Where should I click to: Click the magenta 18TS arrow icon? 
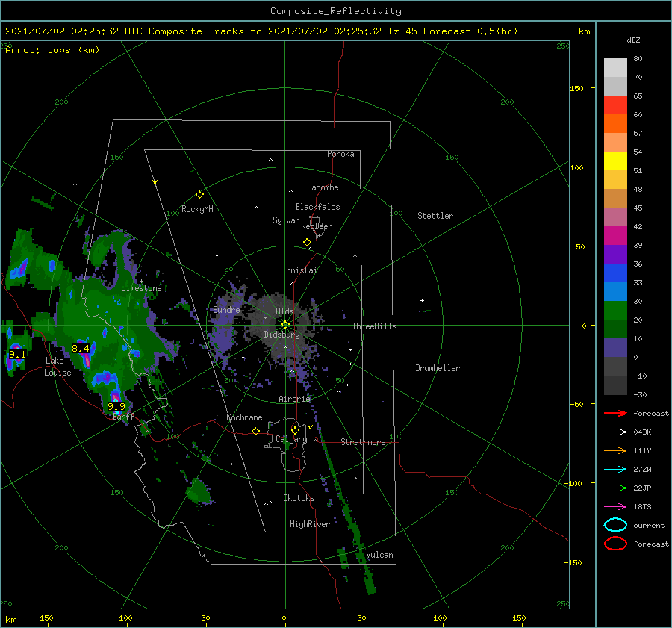615,507
